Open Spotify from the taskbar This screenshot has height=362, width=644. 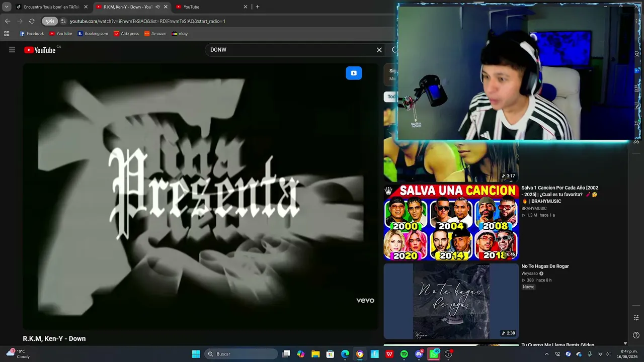click(404, 354)
